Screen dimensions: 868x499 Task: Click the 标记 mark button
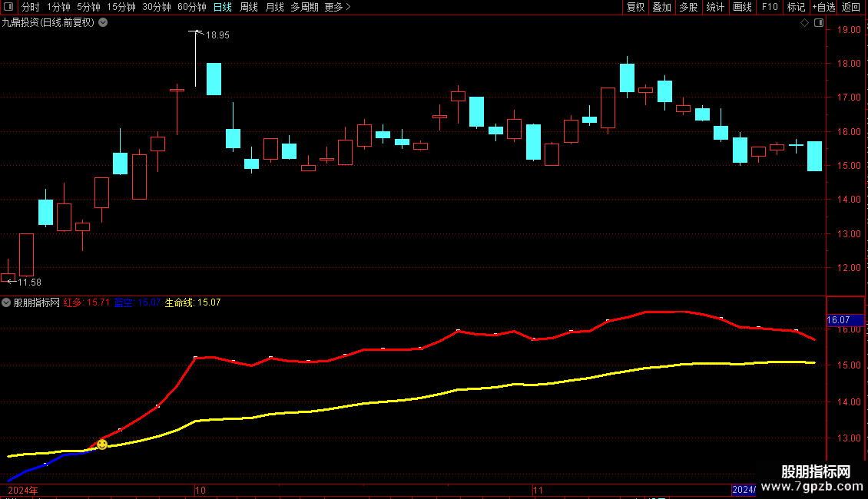[x=796, y=7]
